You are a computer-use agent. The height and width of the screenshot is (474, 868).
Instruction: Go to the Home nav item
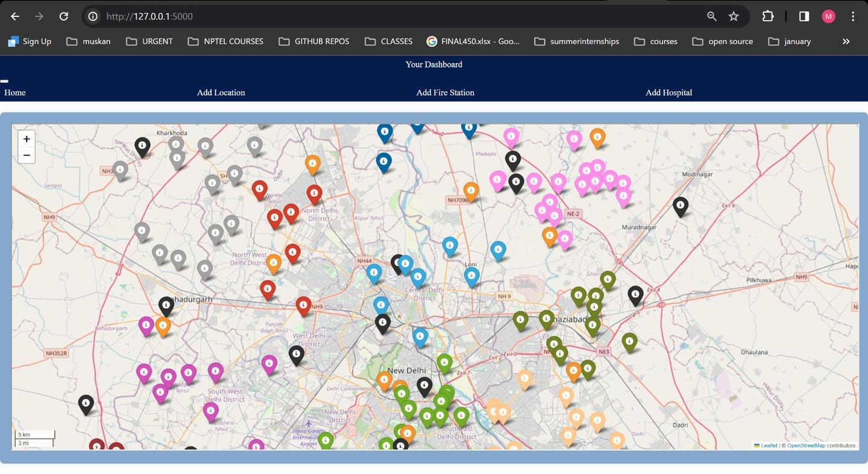pos(15,92)
